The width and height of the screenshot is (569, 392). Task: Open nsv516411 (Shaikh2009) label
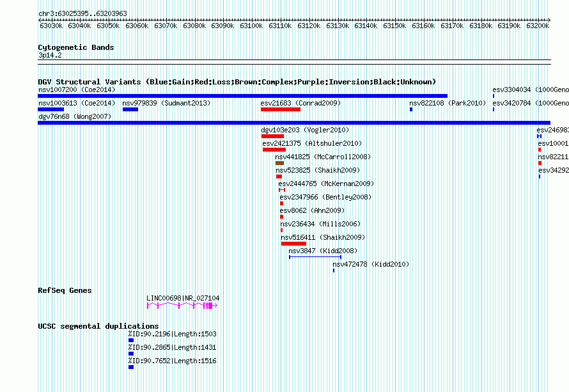coord(323,237)
